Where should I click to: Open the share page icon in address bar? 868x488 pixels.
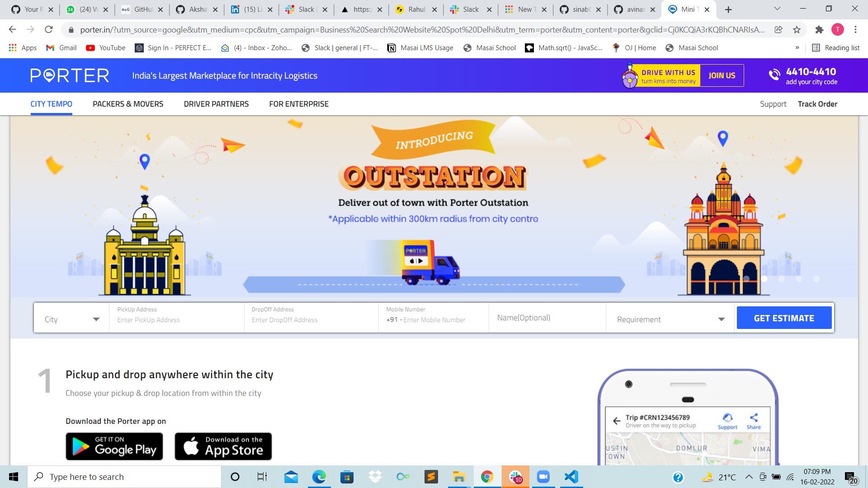[x=778, y=29]
